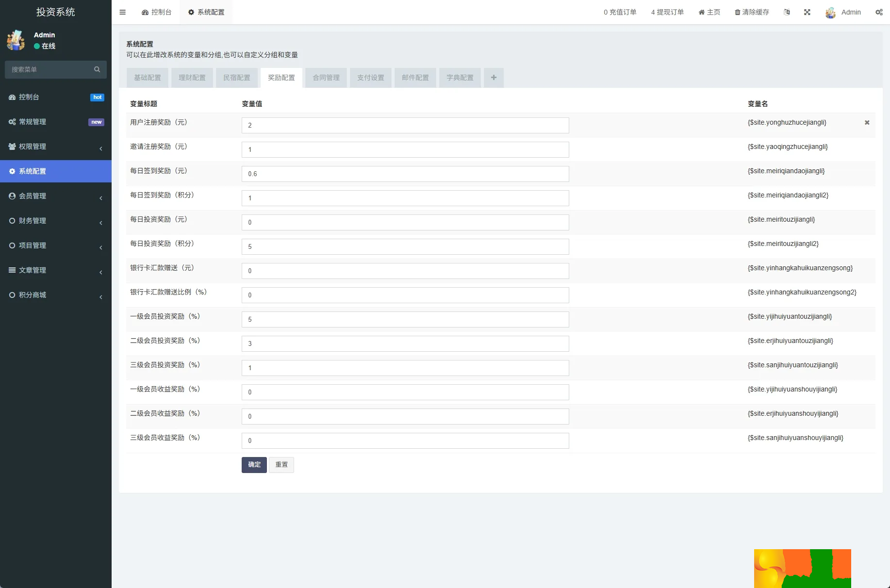This screenshot has height=588, width=890.
Task: Switch to the 基础配置 tab
Action: [148, 78]
